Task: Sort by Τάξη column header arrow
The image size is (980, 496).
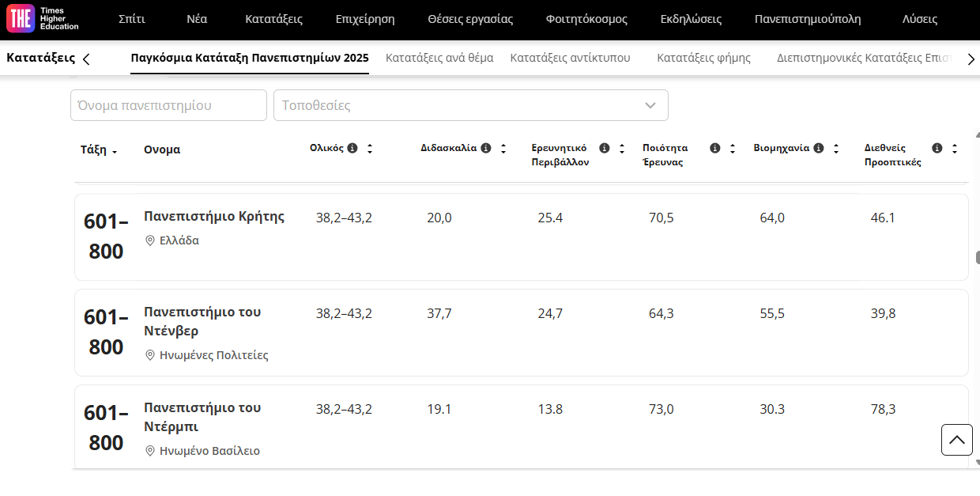Action: (115, 152)
